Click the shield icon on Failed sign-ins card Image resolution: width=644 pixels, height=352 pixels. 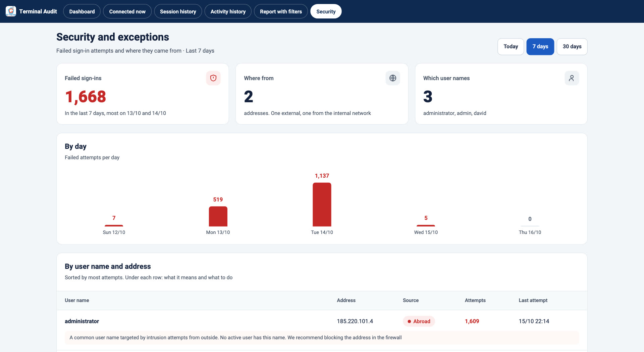pyautogui.click(x=213, y=78)
